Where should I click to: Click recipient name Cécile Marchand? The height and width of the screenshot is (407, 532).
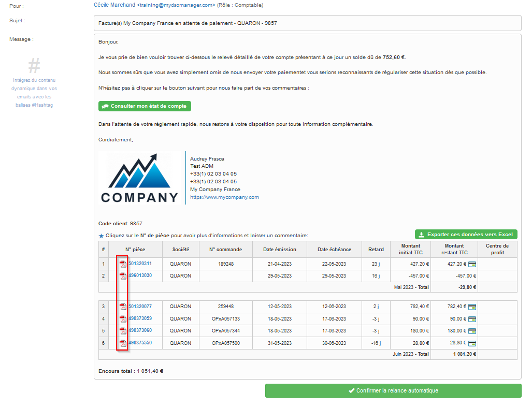[114, 5]
